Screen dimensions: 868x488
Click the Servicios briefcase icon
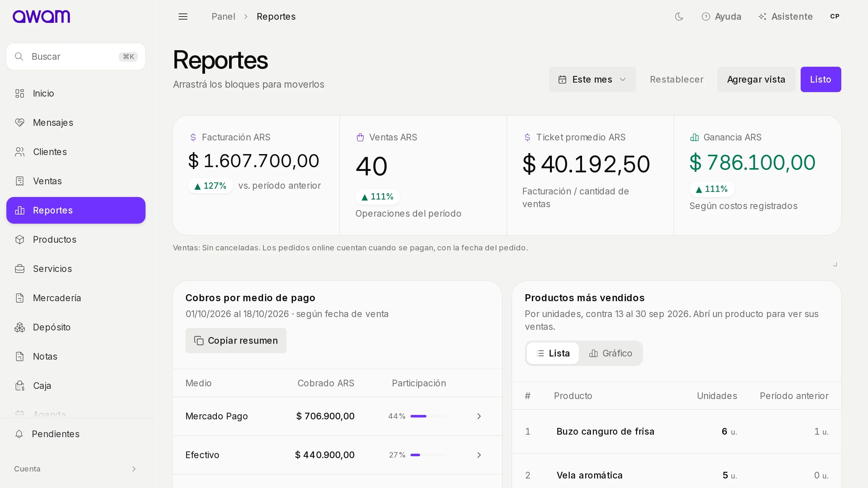pyautogui.click(x=20, y=268)
